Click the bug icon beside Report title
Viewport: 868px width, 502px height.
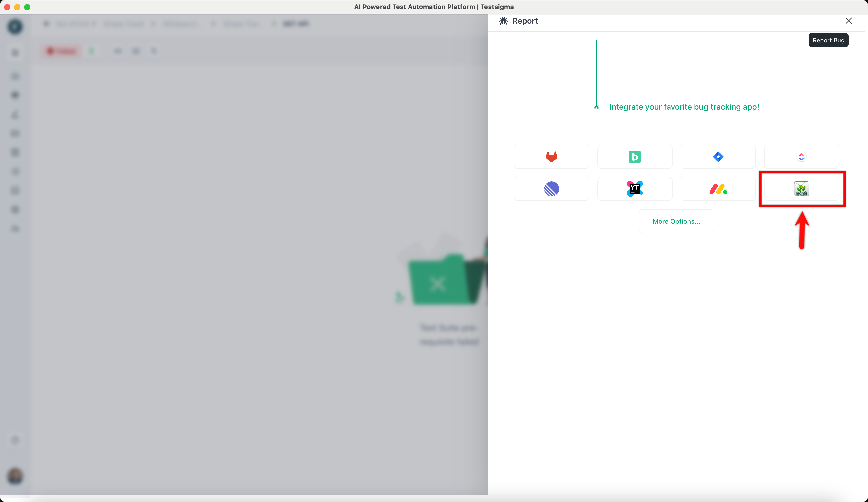coord(503,21)
